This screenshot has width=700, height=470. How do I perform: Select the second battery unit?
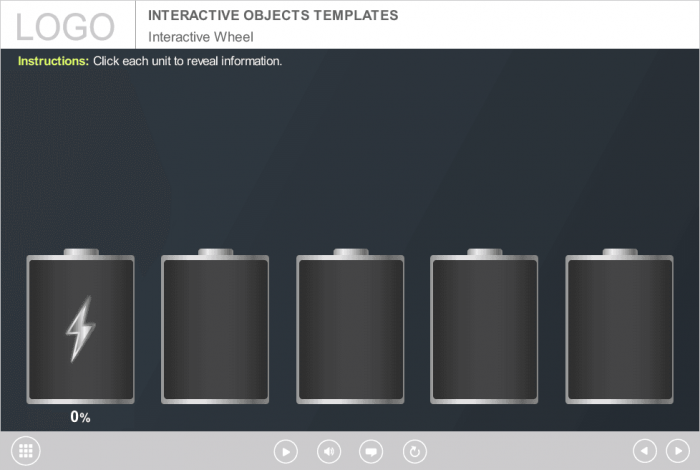coord(215,330)
